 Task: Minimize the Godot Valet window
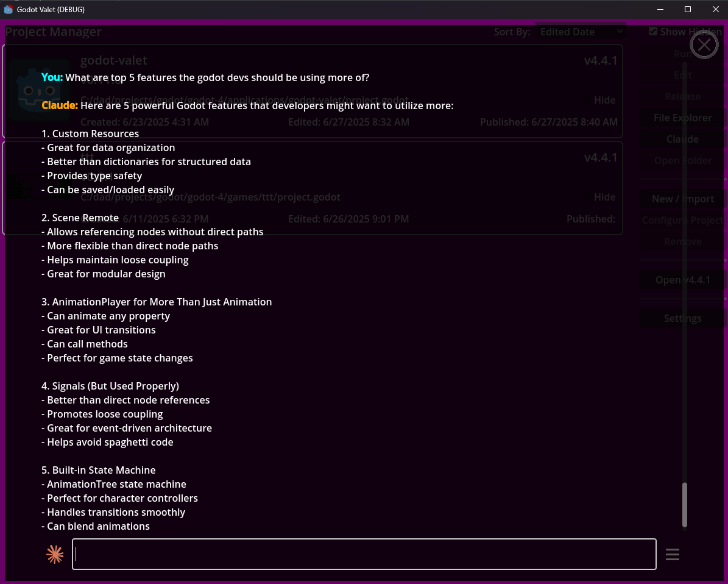pyautogui.click(x=660, y=9)
